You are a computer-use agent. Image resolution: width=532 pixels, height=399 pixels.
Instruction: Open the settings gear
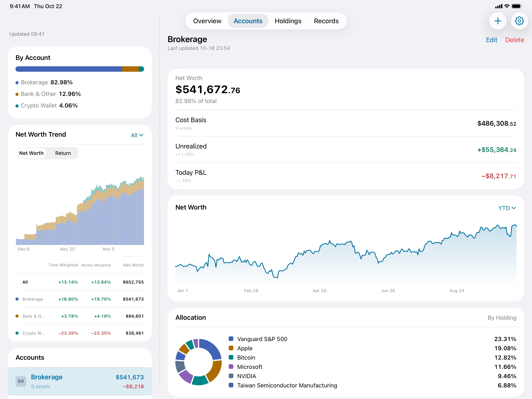(519, 21)
